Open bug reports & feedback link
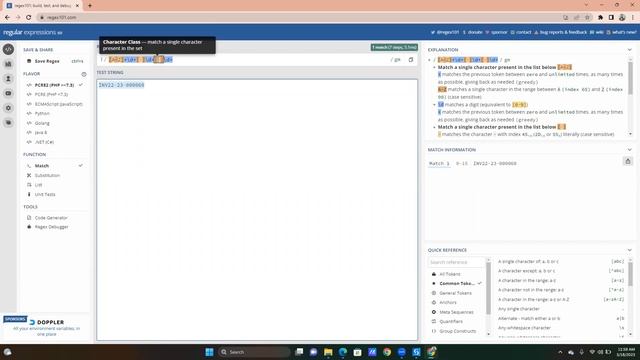 (x=560, y=32)
